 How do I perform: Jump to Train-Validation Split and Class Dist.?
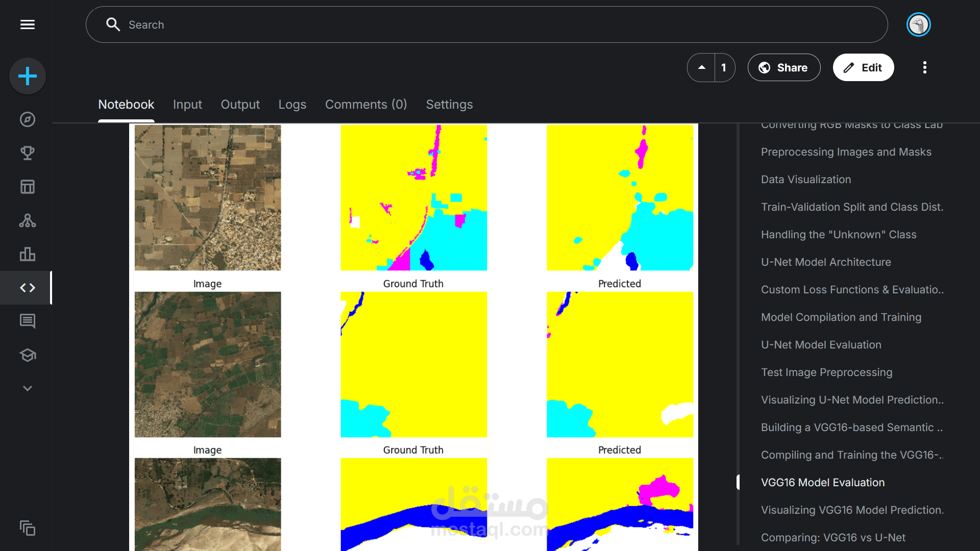point(852,207)
